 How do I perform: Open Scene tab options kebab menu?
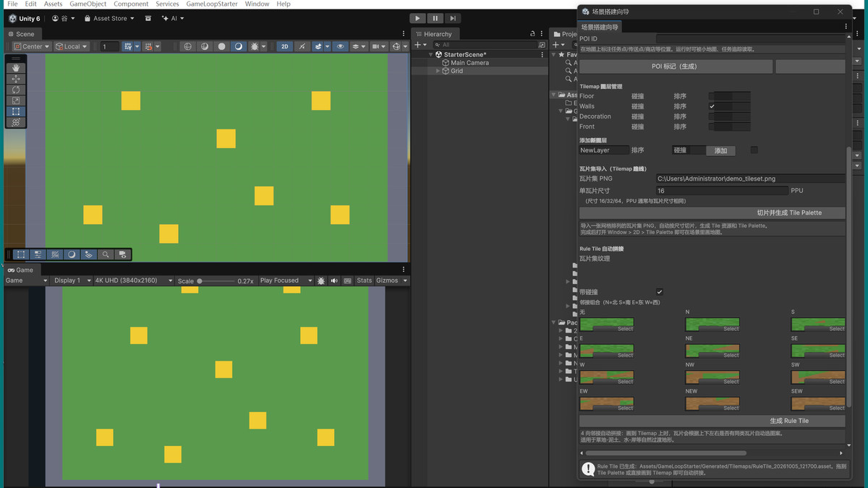click(x=404, y=33)
